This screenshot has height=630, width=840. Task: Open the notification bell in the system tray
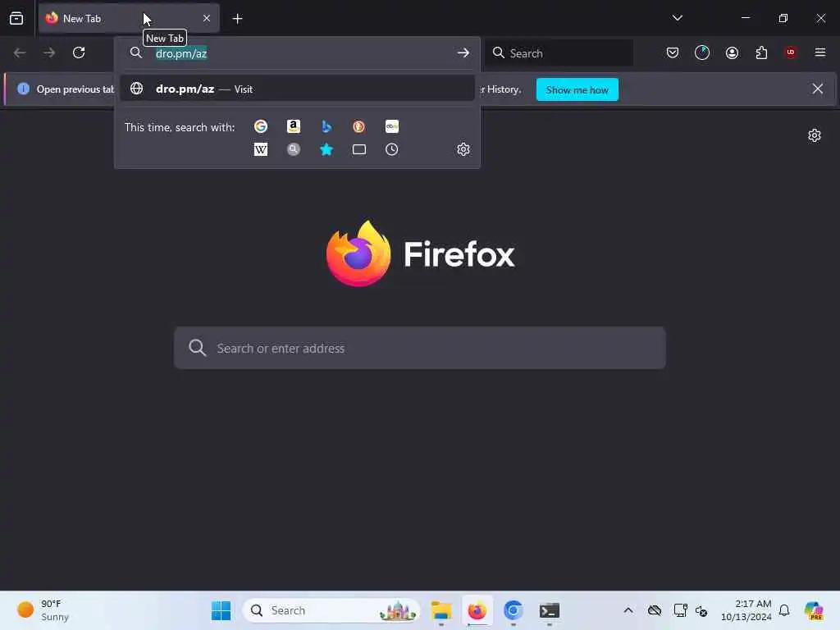pos(784,610)
